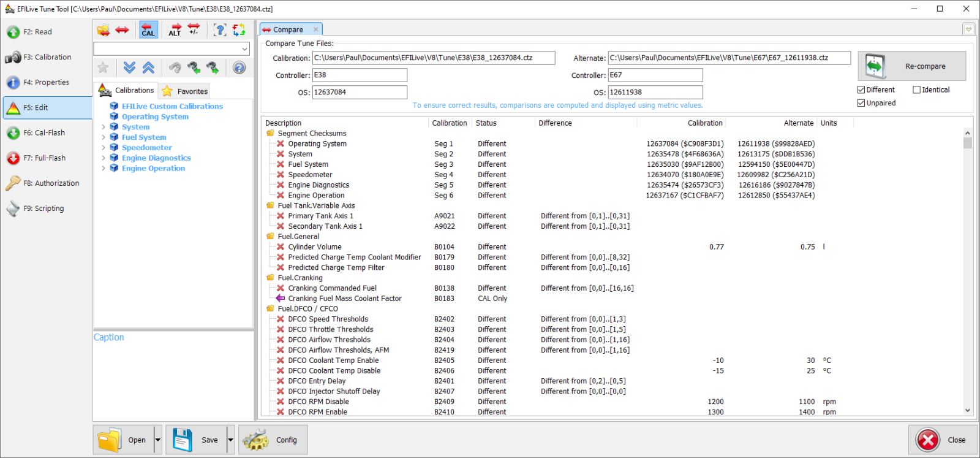Image resolution: width=980 pixels, height=458 pixels.
Task: Switch to the Favorites tab
Action: (184, 91)
